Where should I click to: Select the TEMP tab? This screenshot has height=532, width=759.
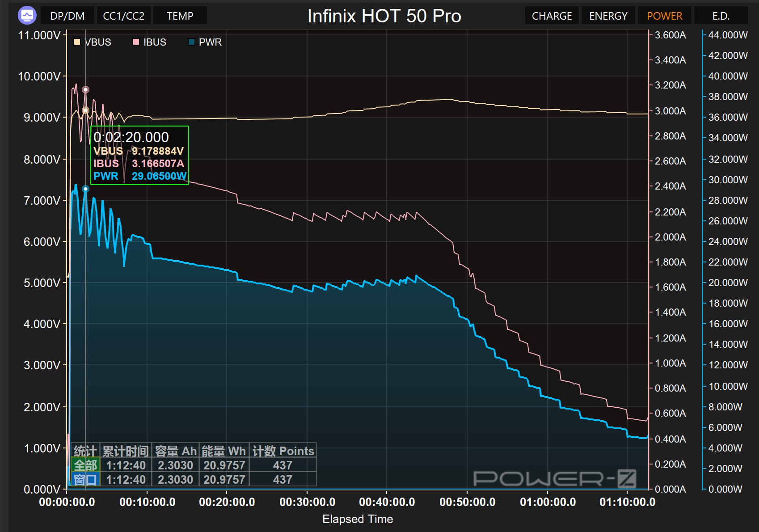pos(180,16)
